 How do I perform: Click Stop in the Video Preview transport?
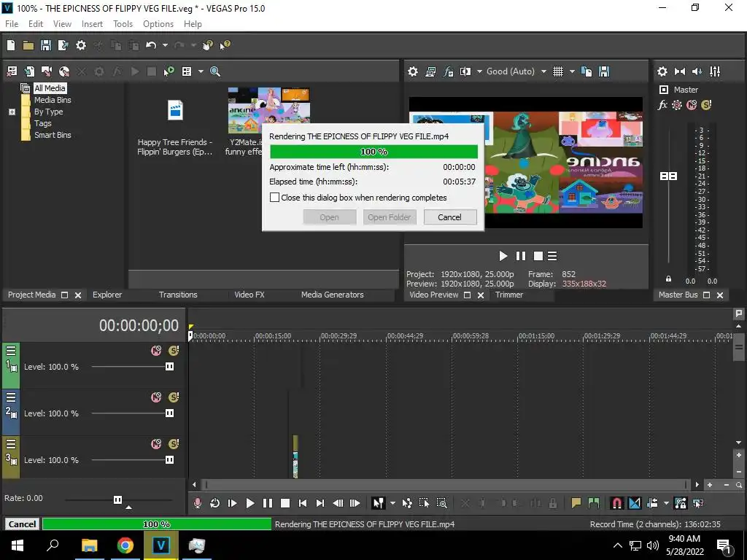pyautogui.click(x=538, y=256)
